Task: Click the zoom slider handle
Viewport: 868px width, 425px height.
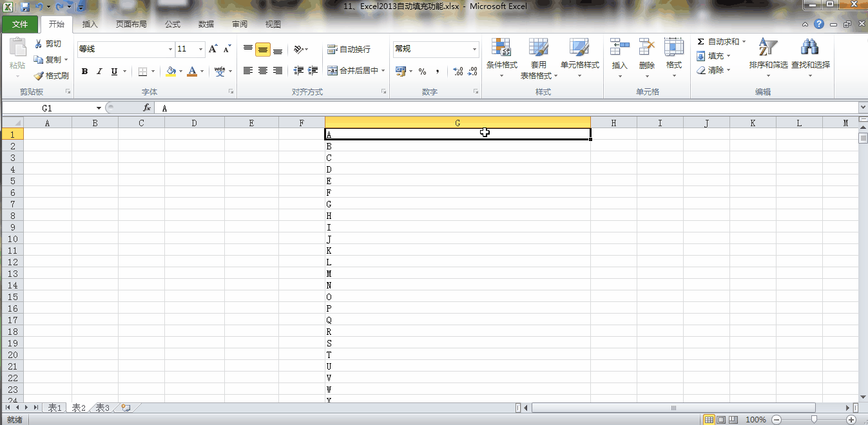Action: tap(814, 420)
